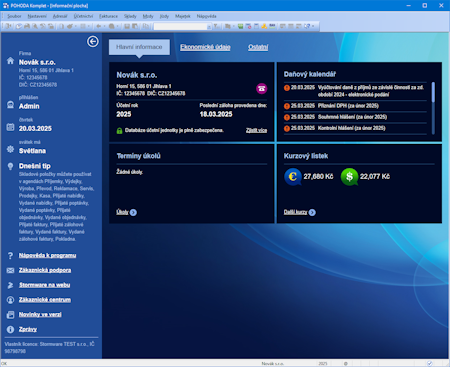Click the yellow organization toolbar icon

click(x=264, y=26)
